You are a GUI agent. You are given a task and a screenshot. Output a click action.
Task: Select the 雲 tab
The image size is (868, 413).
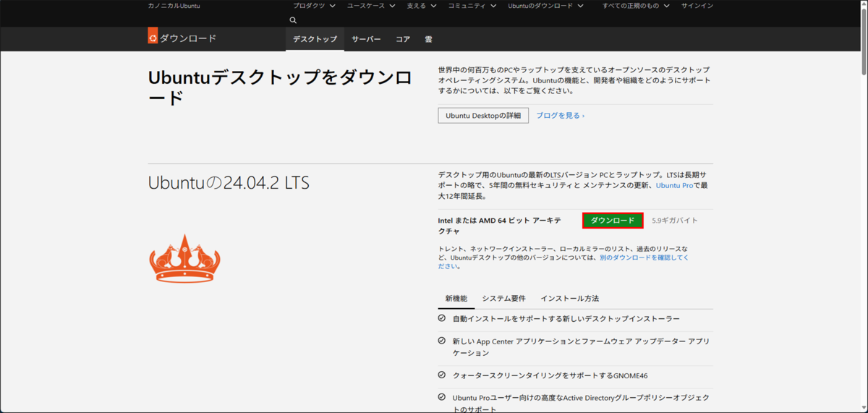click(429, 39)
